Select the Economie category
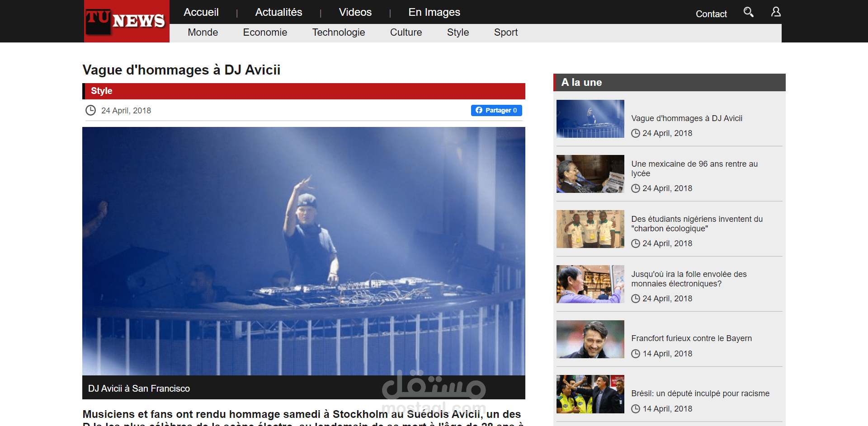 265,33
